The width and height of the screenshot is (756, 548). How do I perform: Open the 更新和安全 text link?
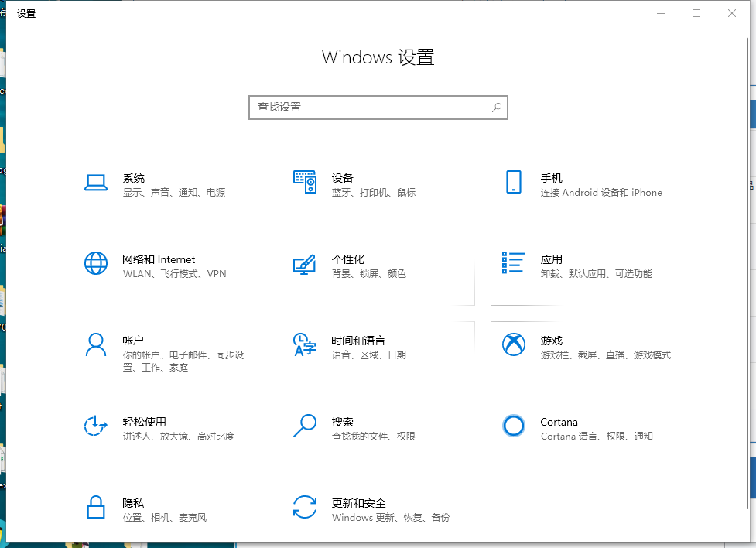point(359,503)
